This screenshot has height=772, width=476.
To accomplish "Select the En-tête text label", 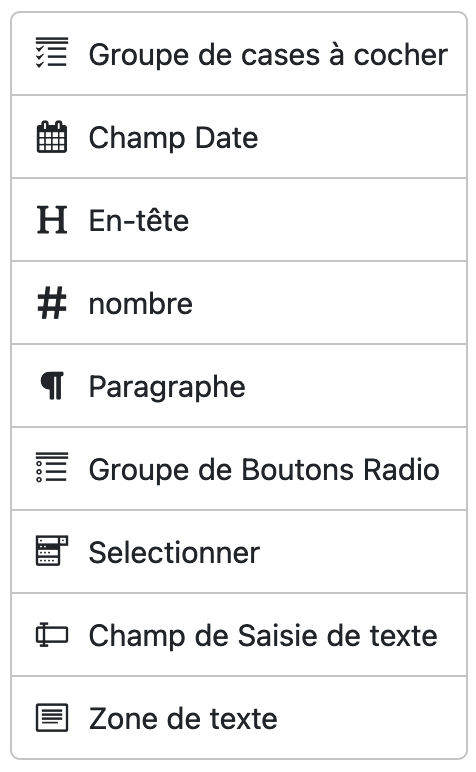I will tap(139, 220).
